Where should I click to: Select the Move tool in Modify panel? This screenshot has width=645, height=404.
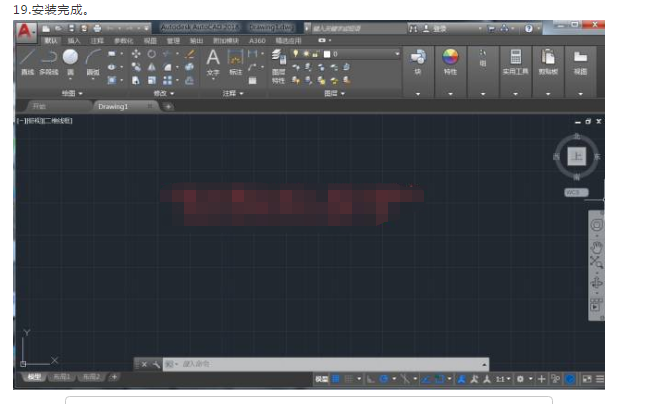pyautogui.click(x=136, y=53)
